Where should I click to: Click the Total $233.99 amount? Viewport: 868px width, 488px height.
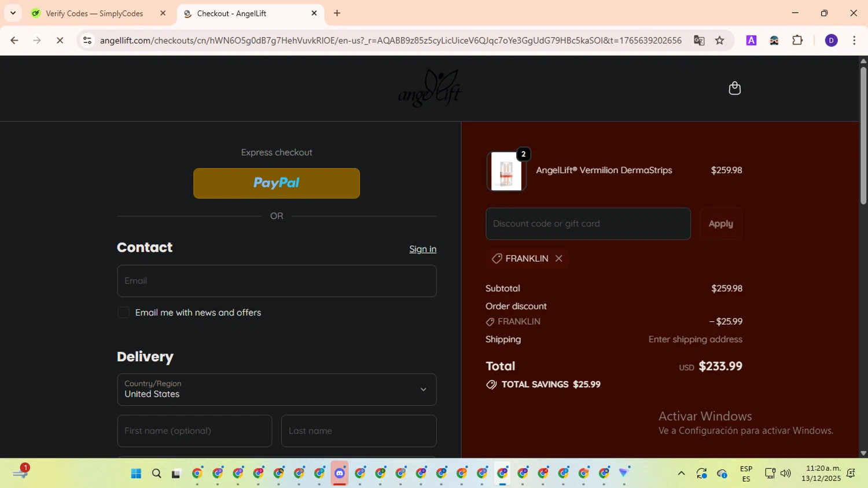pyautogui.click(x=720, y=366)
